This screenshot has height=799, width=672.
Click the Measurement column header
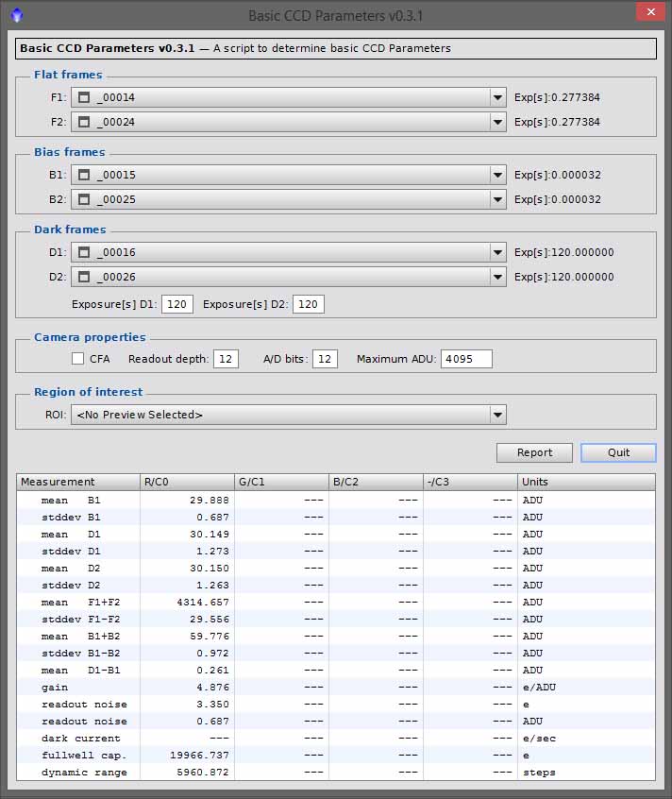point(78,482)
